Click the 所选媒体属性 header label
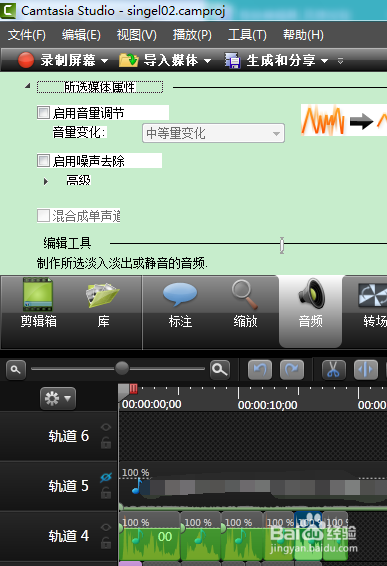 (100, 87)
